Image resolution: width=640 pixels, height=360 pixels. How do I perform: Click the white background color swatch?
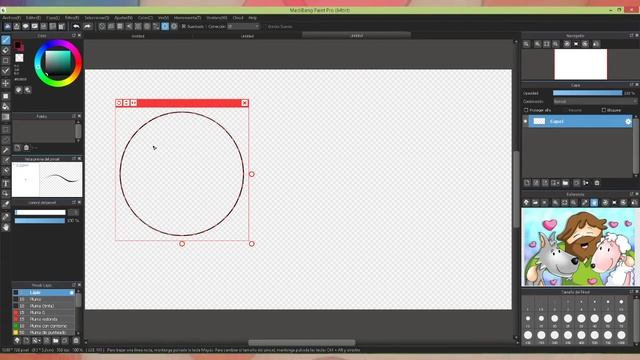point(19,58)
